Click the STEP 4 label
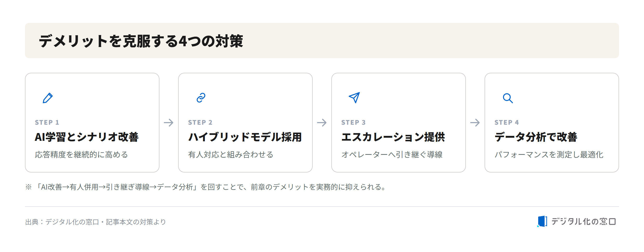The width and height of the screenshot is (644, 252). click(x=507, y=122)
